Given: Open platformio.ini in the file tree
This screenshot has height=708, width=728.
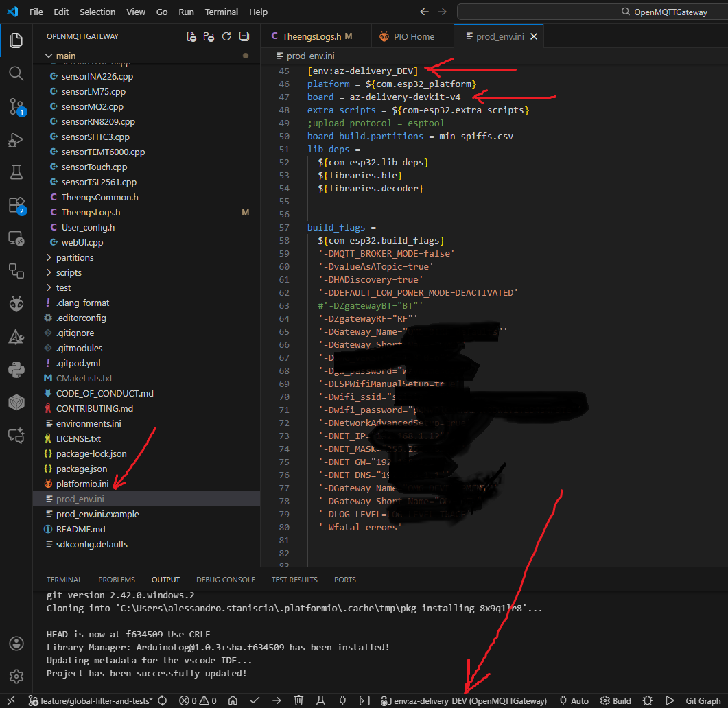Looking at the screenshot, I should pos(82,484).
